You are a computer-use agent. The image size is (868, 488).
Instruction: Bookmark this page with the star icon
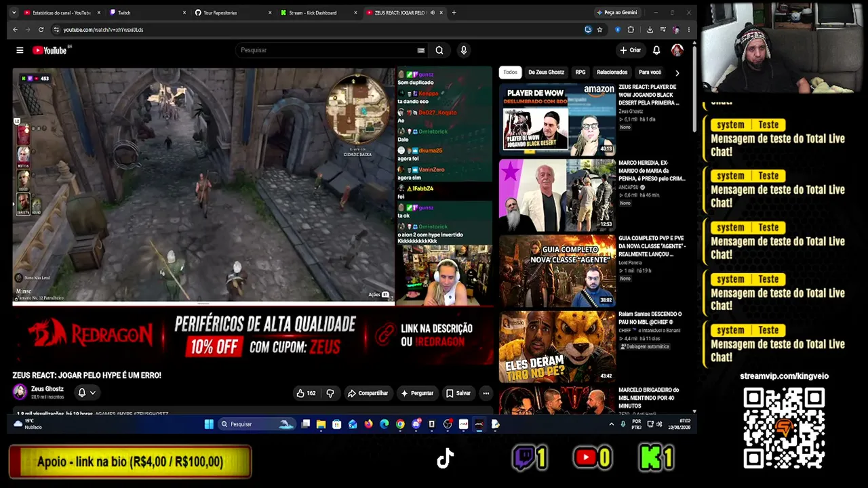(x=599, y=30)
